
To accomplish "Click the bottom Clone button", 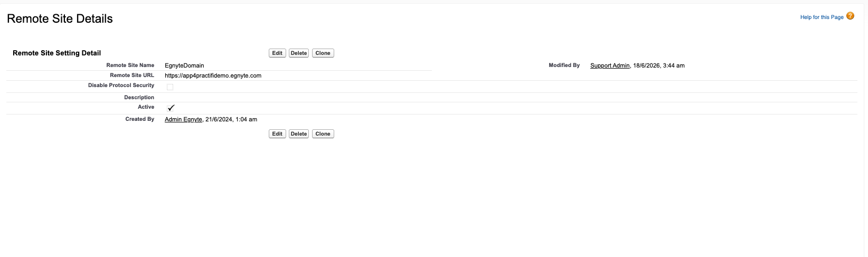I will pos(323,134).
